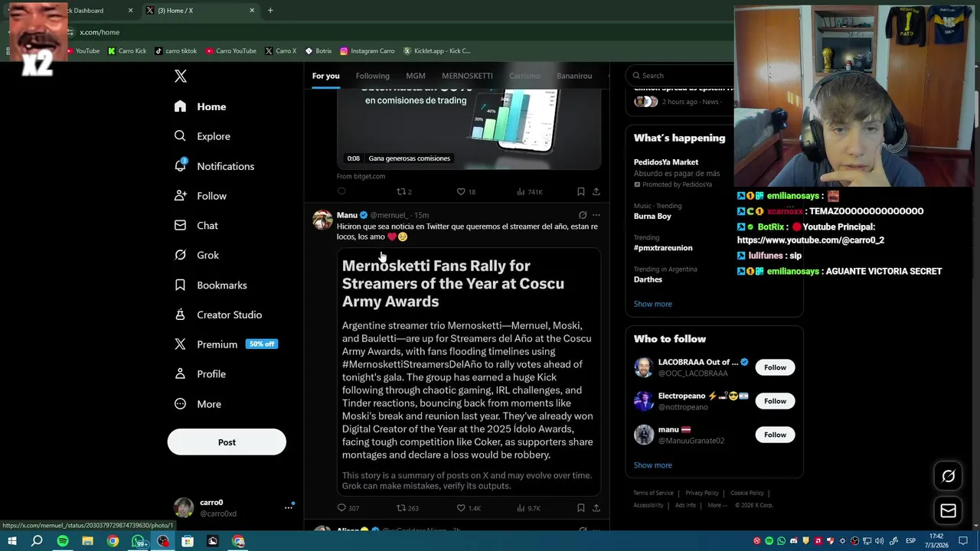The height and width of the screenshot is (551, 980).
Task: Open Darthes trending topic
Action: coord(648,279)
